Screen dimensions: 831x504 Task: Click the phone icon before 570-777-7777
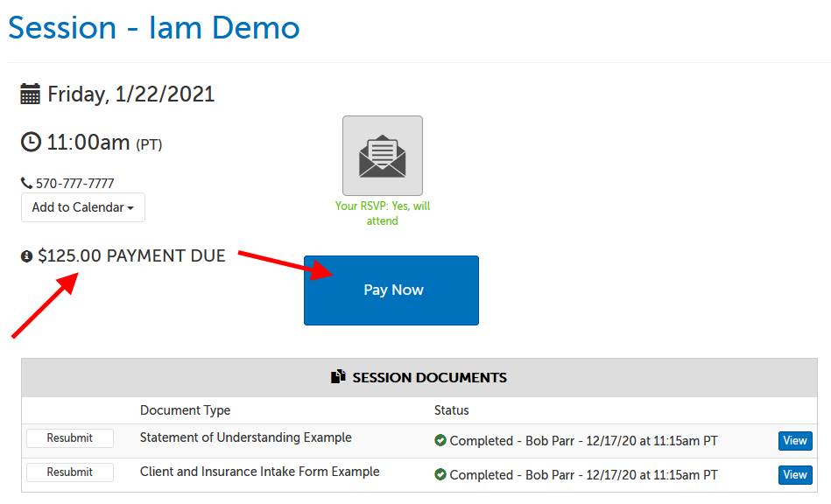click(x=25, y=182)
